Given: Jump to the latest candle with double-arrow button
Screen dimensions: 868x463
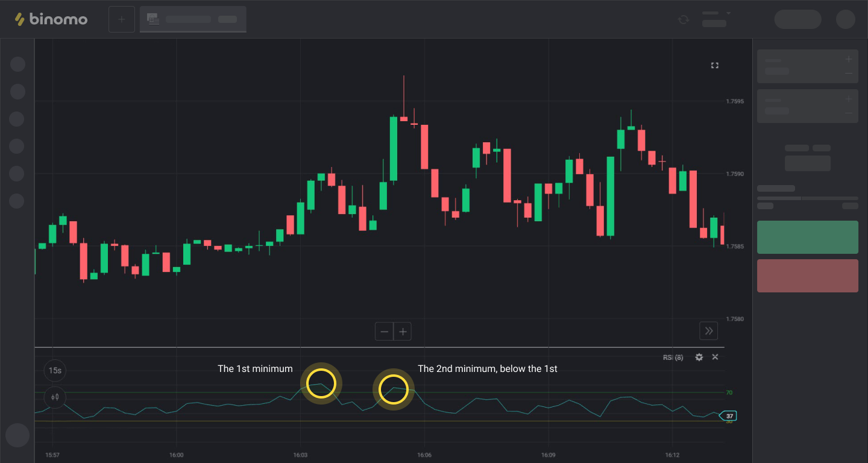Looking at the screenshot, I should (x=709, y=331).
